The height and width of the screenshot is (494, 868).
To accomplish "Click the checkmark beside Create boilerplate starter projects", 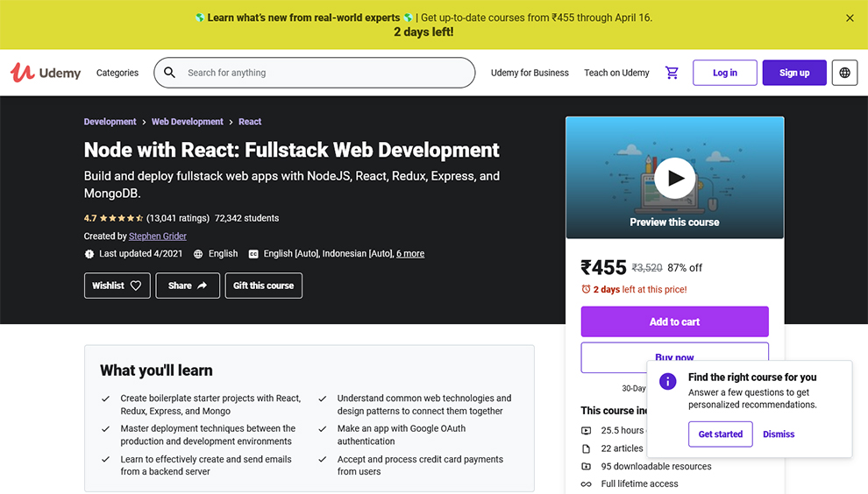I will [105, 399].
